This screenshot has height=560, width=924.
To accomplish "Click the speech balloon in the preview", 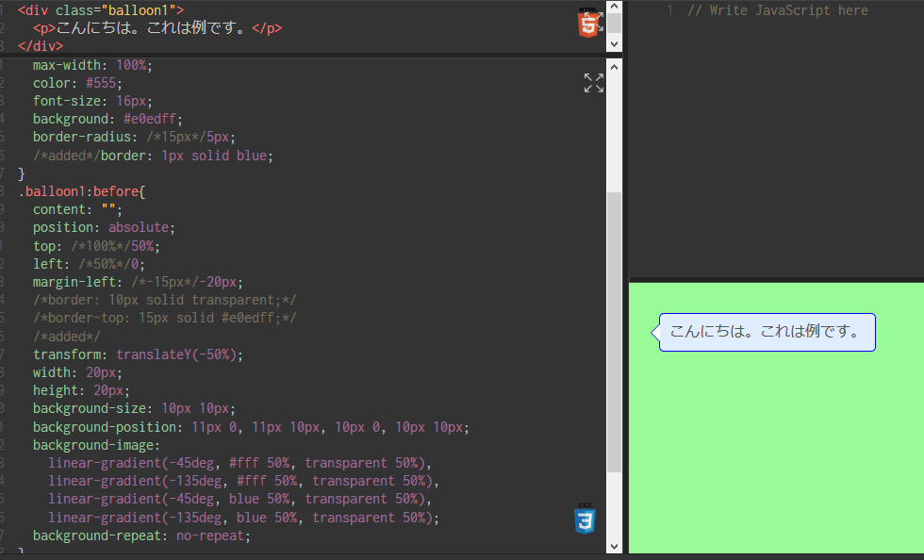I will click(x=767, y=332).
